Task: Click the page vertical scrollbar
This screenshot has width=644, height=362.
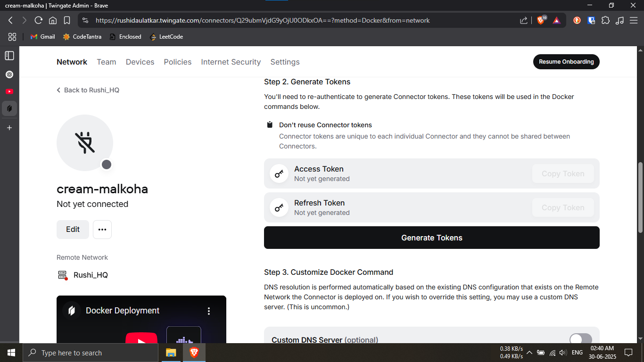Action: coord(640,197)
